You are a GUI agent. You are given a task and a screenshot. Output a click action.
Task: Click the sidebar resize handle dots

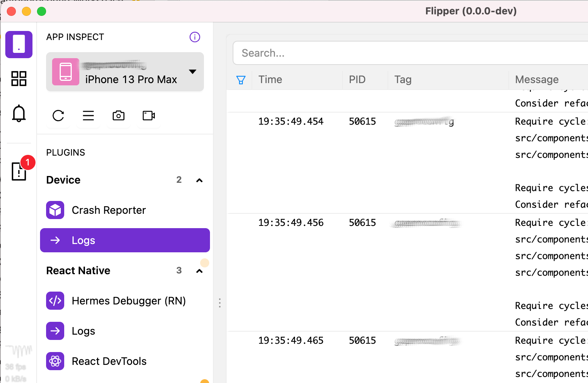click(x=220, y=303)
